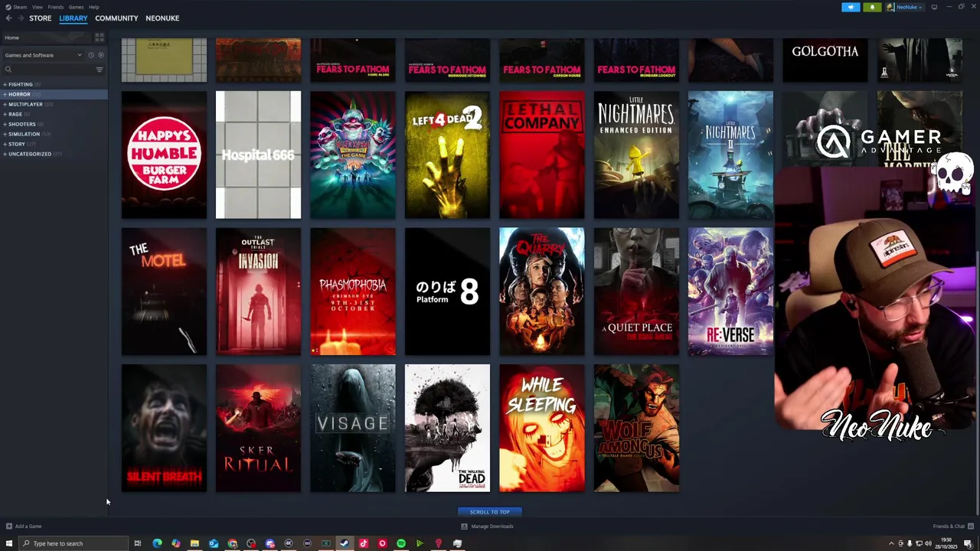Open Spotify from the taskbar
The width and height of the screenshot is (980, 551).
(401, 543)
